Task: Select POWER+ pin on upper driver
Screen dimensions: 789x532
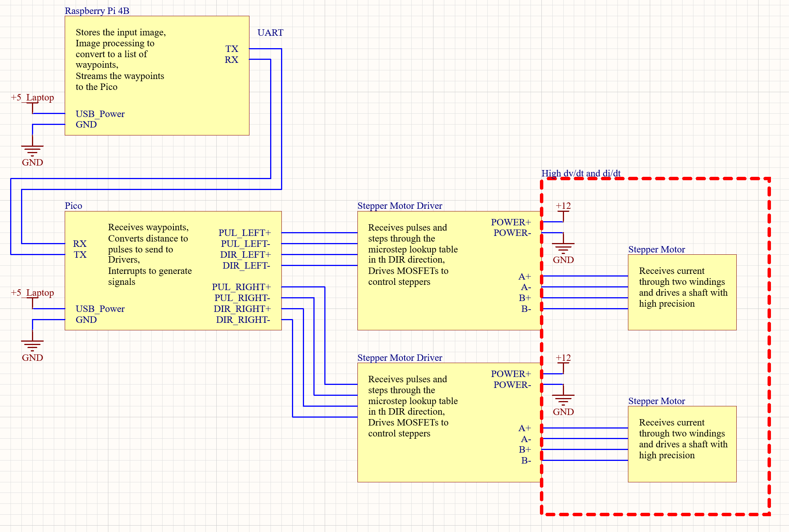Action: coord(511,222)
